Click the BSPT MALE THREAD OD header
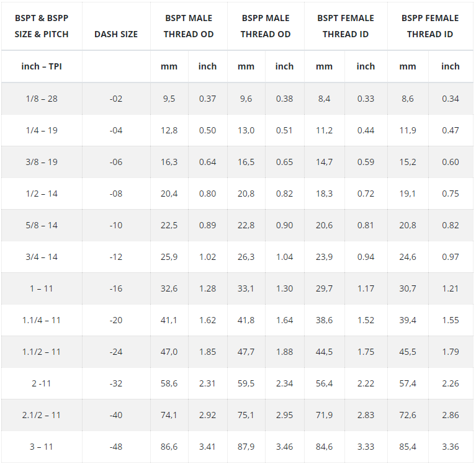Image resolution: width=476 pixels, height=464 pixels. 189,26
